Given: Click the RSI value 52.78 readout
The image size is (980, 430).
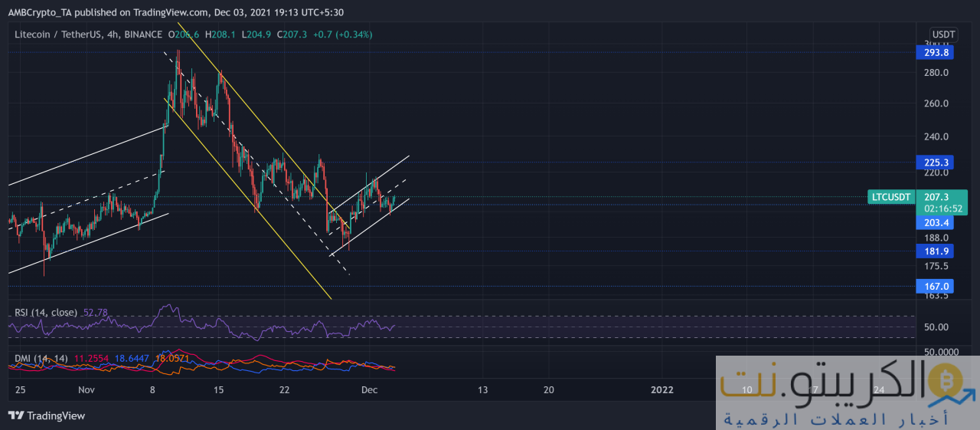Looking at the screenshot, I should pyautogui.click(x=96, y=313).
